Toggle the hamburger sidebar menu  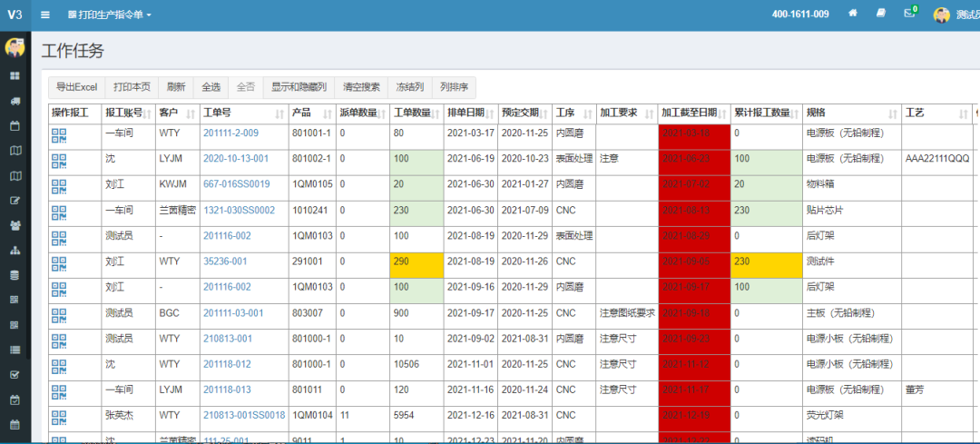(45, 15)
